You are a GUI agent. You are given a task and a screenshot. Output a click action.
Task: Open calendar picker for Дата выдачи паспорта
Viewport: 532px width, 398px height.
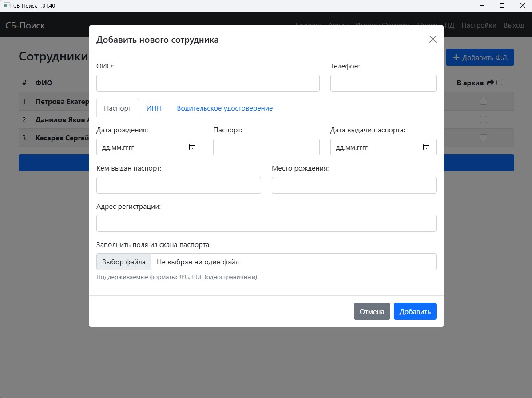pos(426,147)
